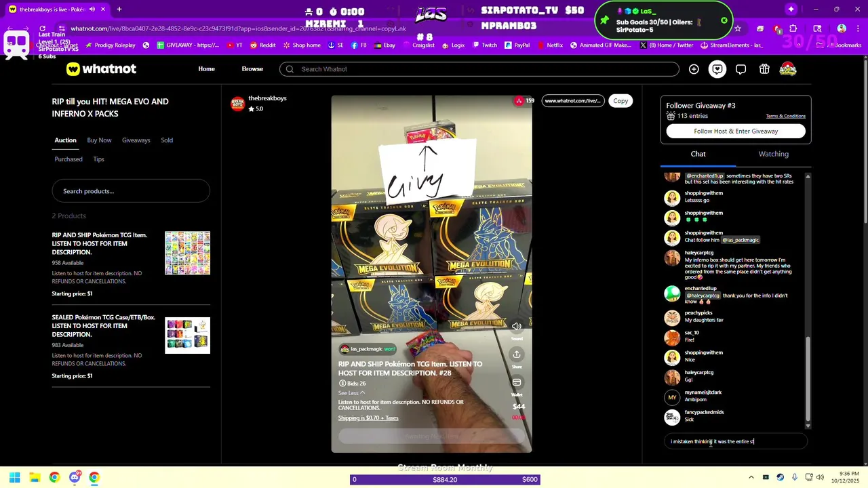This screenshot has height=488, width=868.
Task: Open StreamElements bookmark
Action: click(732, 45)
